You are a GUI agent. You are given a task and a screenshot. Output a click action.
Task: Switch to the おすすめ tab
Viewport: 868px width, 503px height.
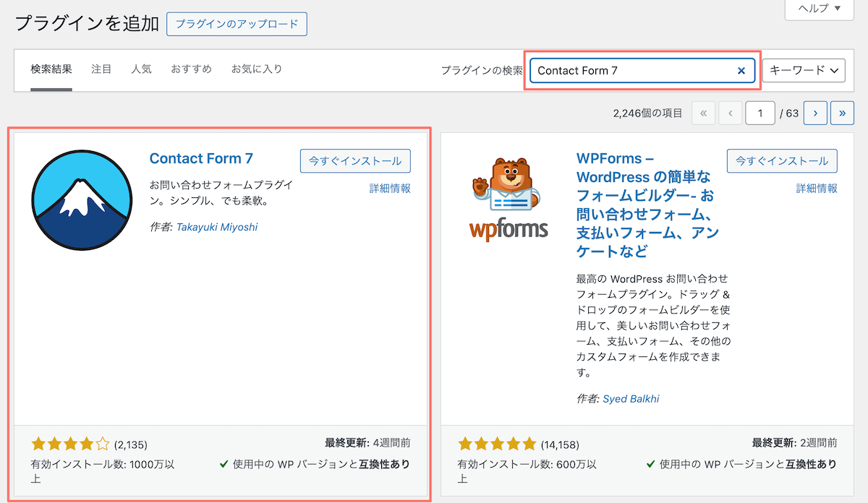(191, 69)
